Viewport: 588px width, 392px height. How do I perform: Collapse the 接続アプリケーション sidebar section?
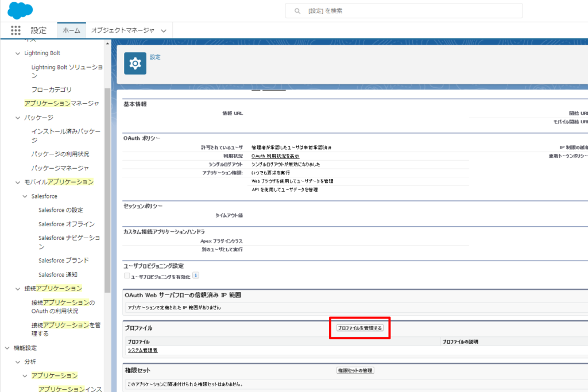tap(17, 288)
